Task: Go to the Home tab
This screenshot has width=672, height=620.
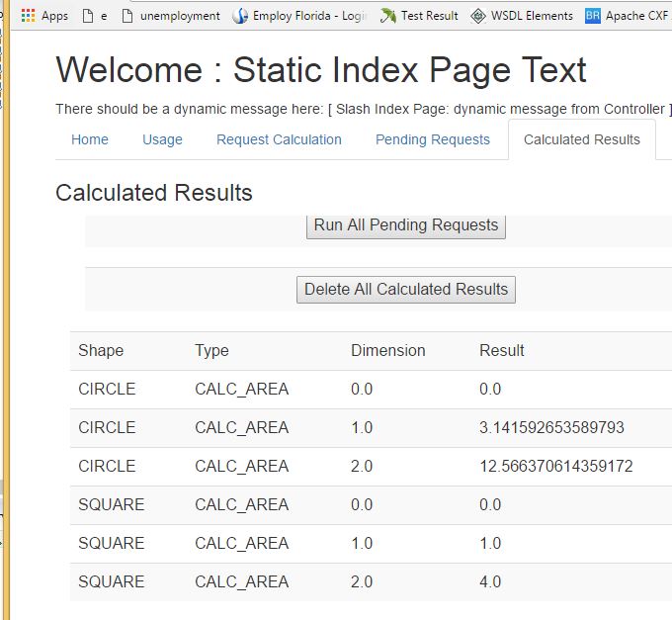Action: (90, 139)
